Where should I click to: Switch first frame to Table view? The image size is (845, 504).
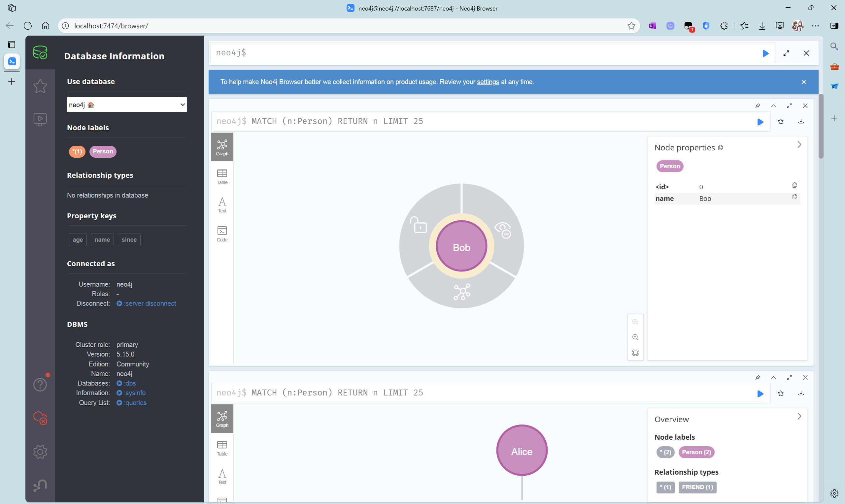tap(222, 176)
